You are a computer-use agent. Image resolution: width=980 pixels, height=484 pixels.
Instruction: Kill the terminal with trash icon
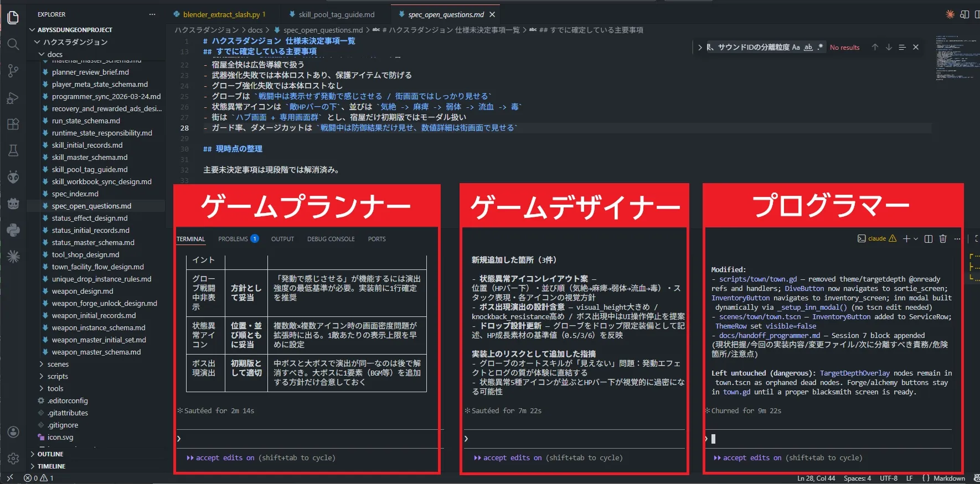click(943, 239)
